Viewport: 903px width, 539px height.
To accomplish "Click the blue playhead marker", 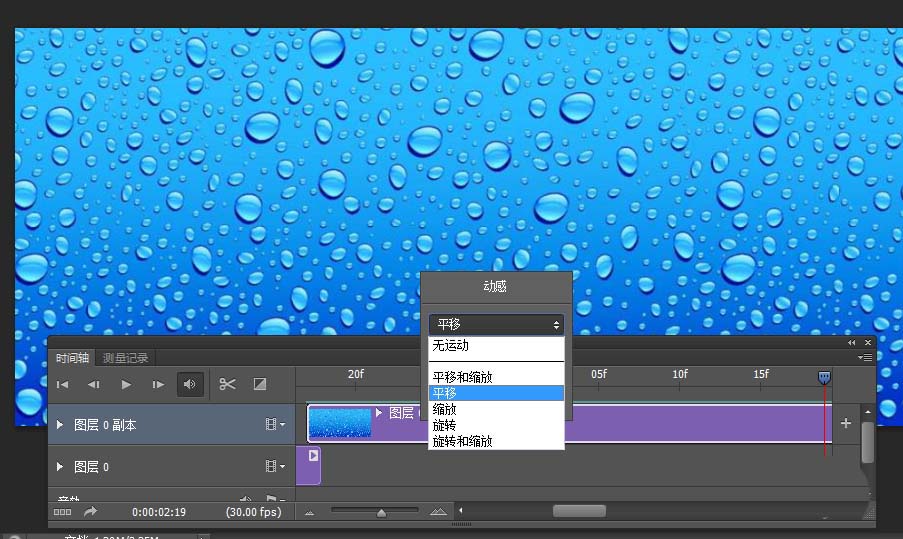I will click(824, 378).
